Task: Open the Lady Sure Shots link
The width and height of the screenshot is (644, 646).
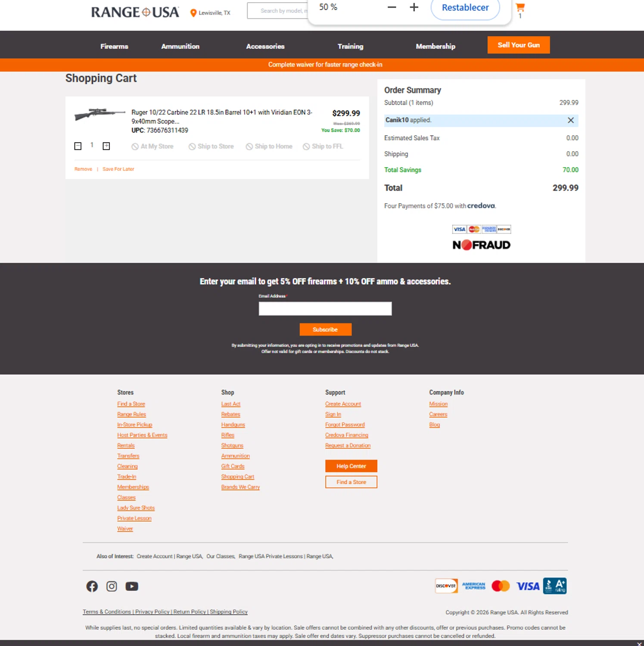Action: click(136, 508)
